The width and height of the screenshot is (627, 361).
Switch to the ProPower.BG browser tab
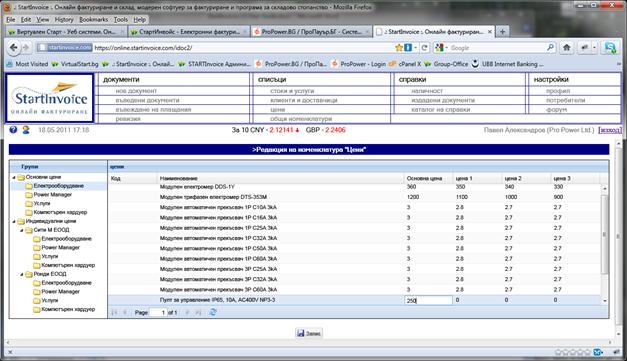(x=312, y=32)
